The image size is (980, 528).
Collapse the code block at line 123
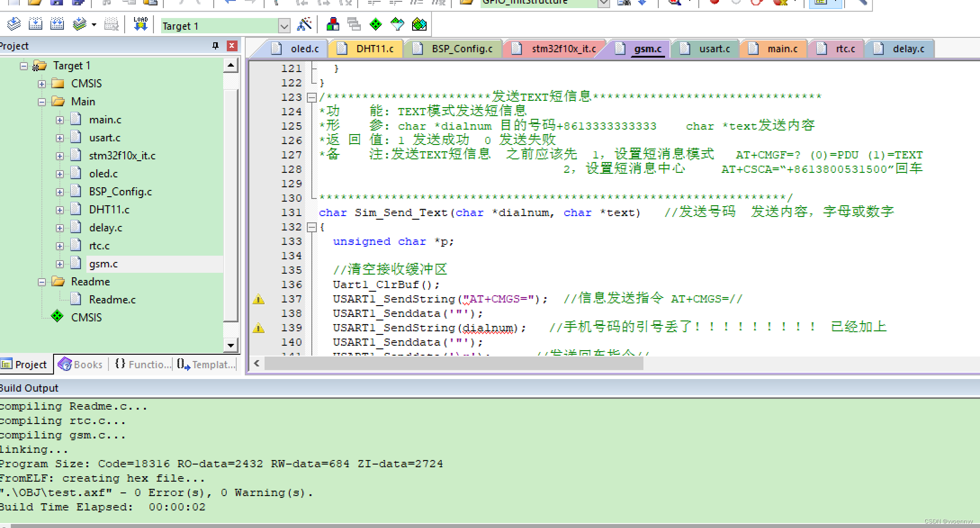pyautogui.click(x=311, y=97)
